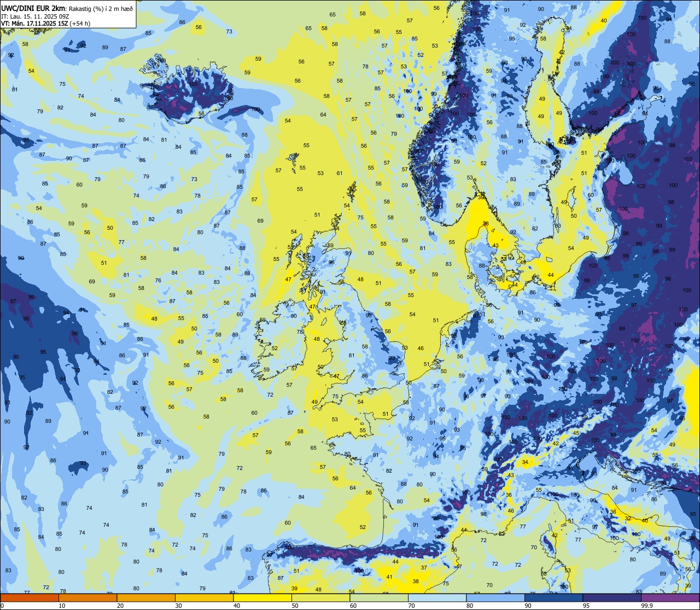Pick the dark orange 0–10 legend swatch
Viewport: 700px width, 610px height.
coord(30,597)
